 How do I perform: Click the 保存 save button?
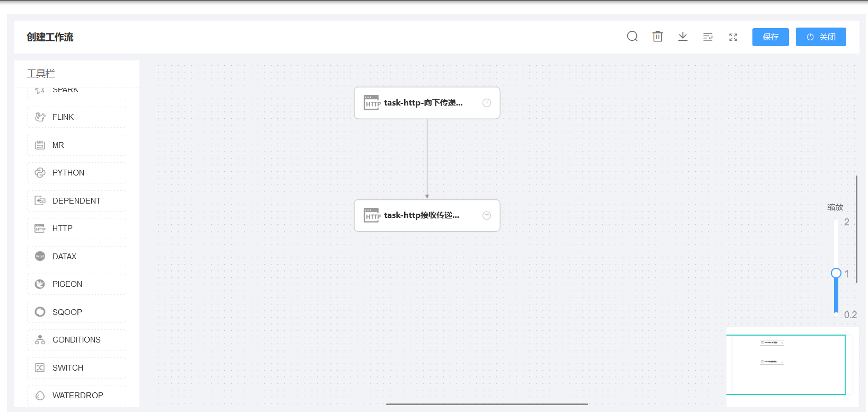770,37
